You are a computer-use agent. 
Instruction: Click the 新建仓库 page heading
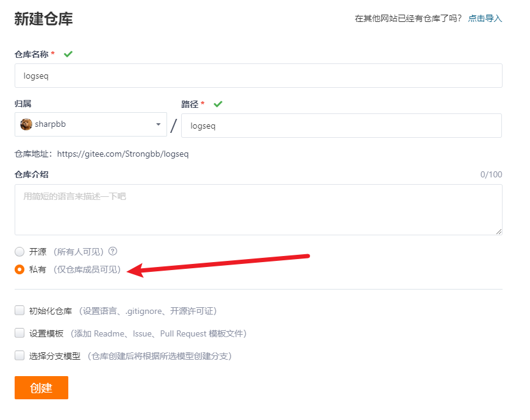43,18
